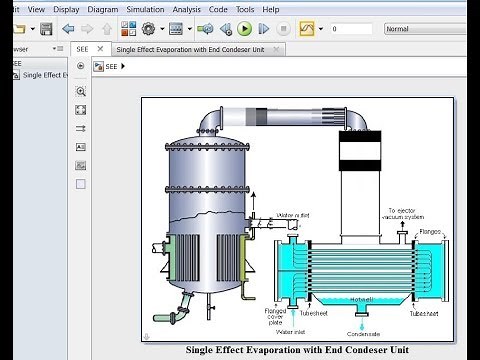The image size is (480, 360).
Task: Close the Single Effect Evaporation tab
Action: coord(276,50)
